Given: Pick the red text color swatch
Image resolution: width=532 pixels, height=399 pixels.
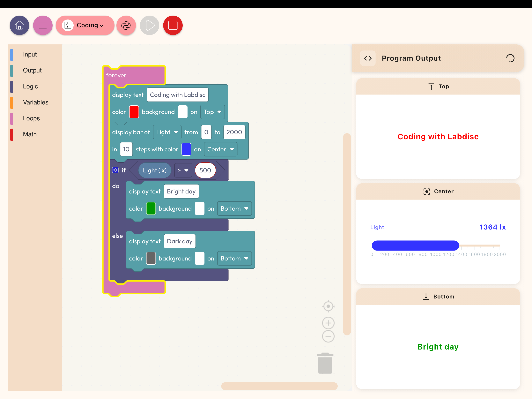Looking at the screenshot, I should pos(134,112).
